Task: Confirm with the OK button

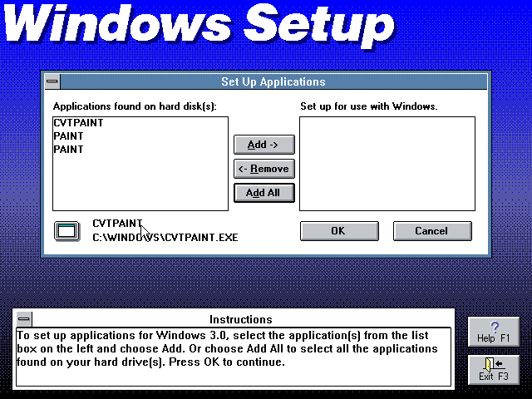Action: [337, 231]
